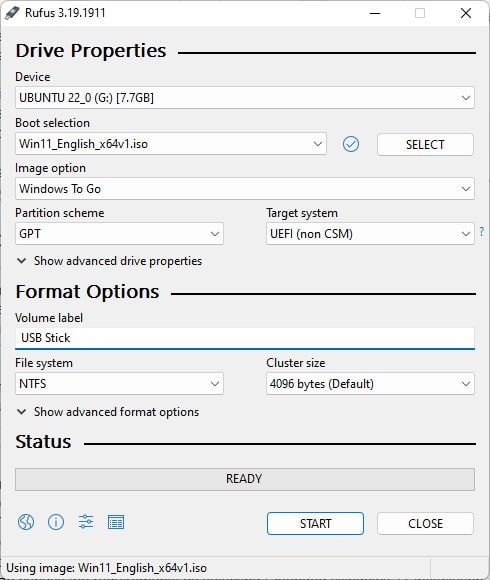490x580 pixels.
Task: Click the Volume label input field
Action: coord(245,338)
